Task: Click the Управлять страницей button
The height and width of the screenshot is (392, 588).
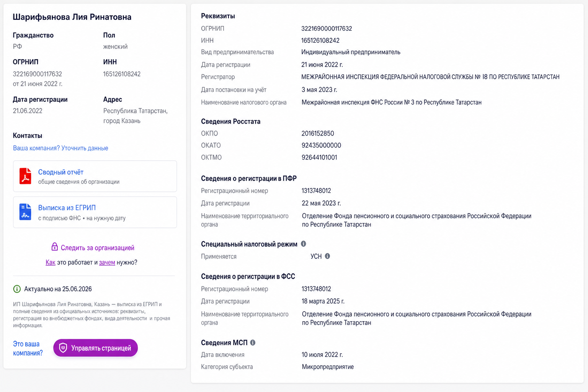Action: [95, 348]
